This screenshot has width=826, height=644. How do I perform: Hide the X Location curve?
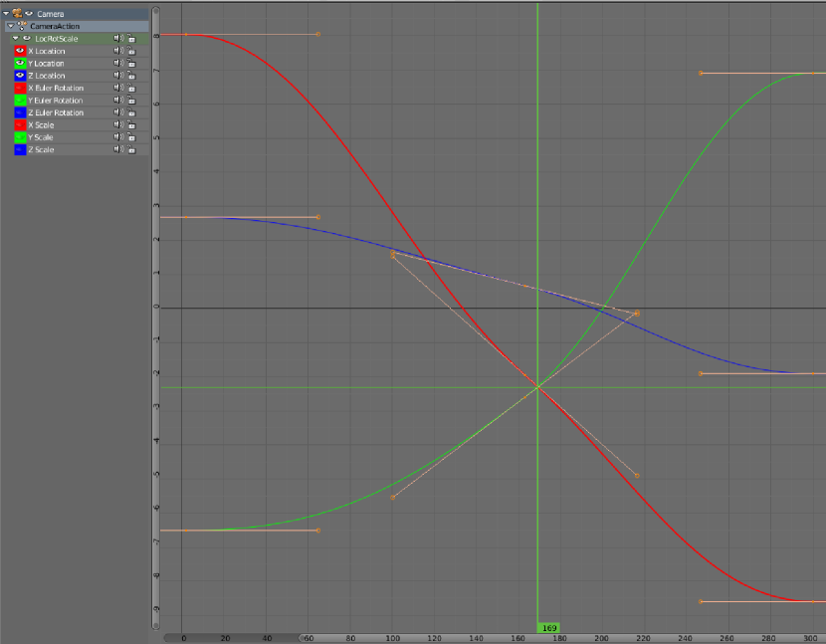coord(20,51)
